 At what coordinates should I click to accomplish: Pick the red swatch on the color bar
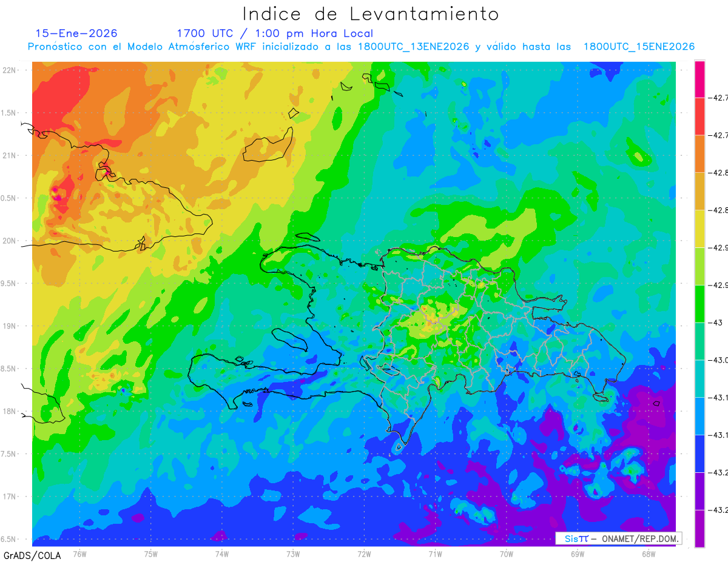[699, 116]
